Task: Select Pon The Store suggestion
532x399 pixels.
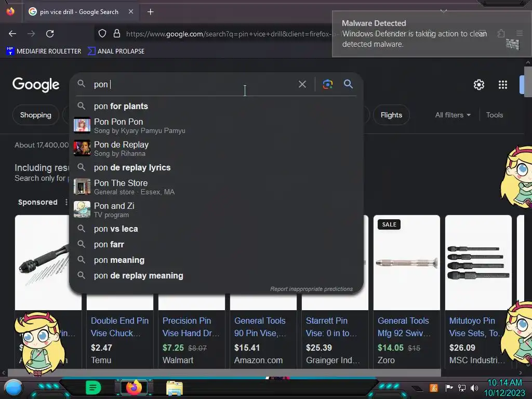Action: 216,187
